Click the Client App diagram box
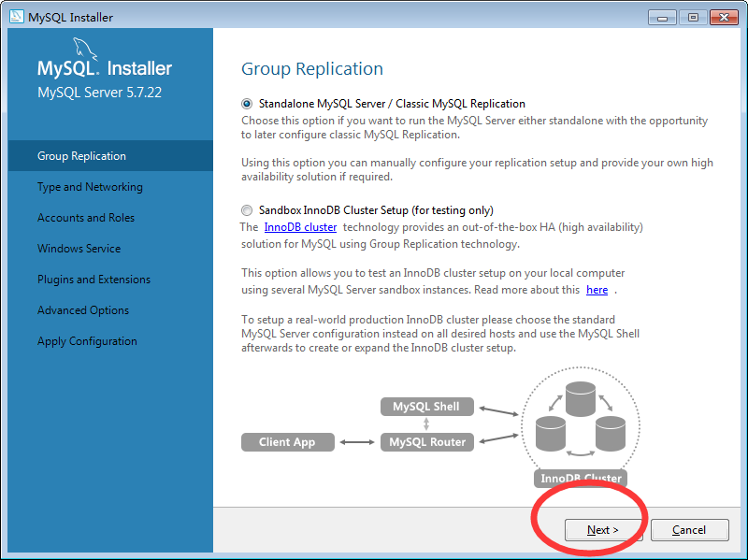 (x=288, y=442)
